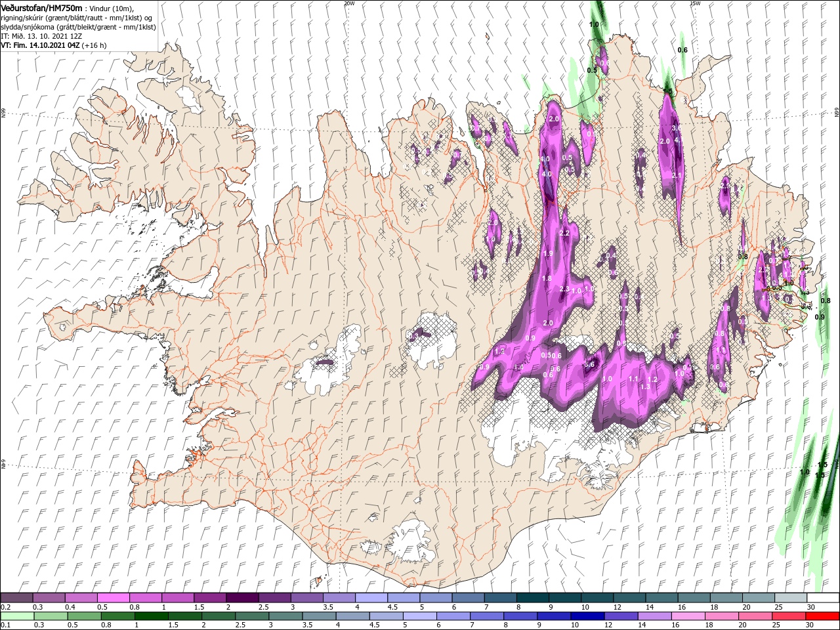Click the Veðurstofan/HM750m title text
840x630 pixels.
(41, 7)
